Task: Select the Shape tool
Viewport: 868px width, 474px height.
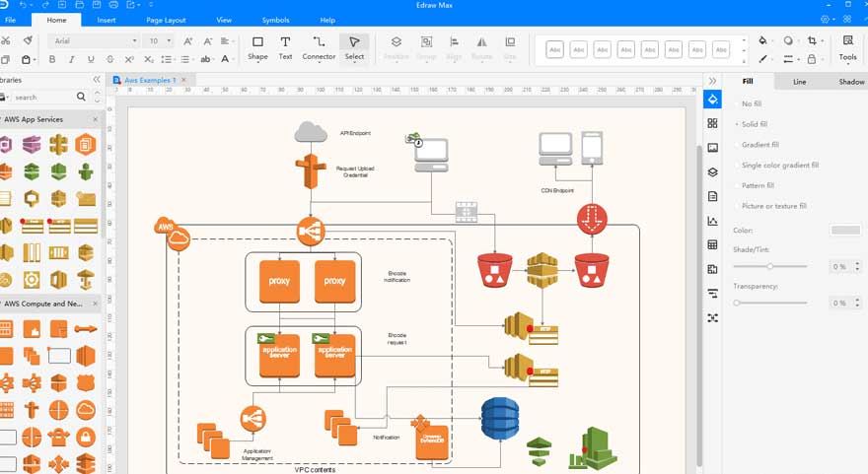Action: pos(257,47)
